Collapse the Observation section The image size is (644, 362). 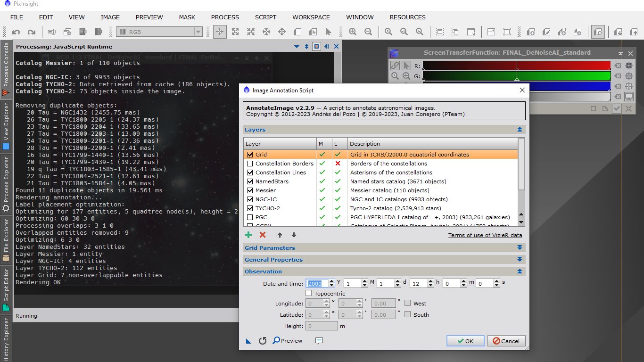(520, 271)
